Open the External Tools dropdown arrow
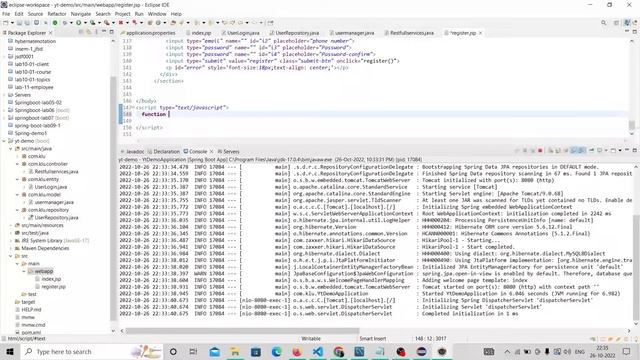Image resolution: width=640 pixels, height=360 pixels. tap(113, 23)
